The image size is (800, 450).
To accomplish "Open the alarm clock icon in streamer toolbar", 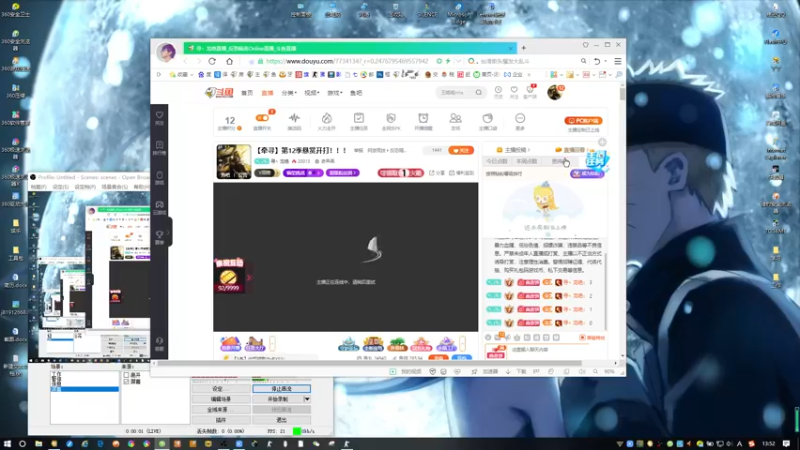I will coord(423,118).
